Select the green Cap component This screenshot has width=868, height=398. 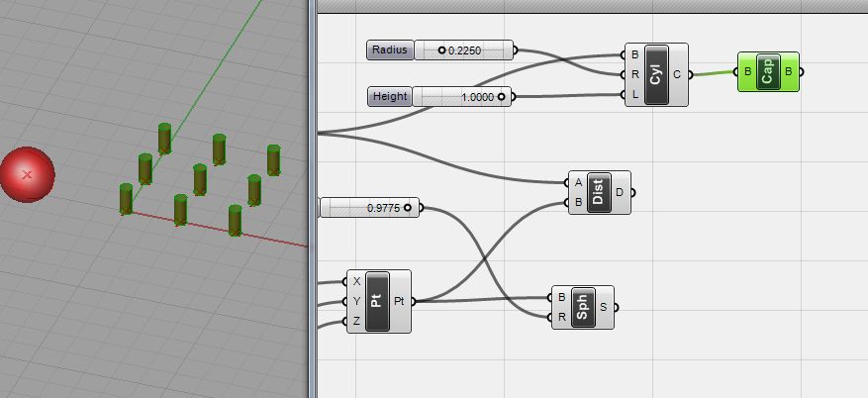pos(768,72)
